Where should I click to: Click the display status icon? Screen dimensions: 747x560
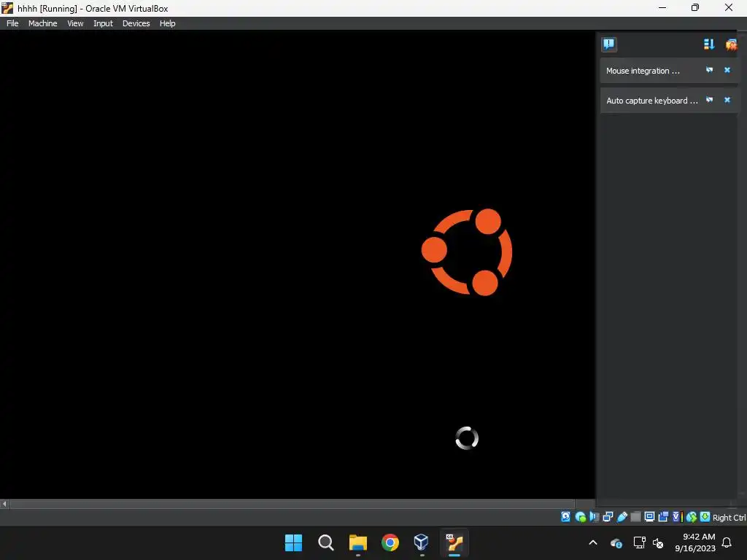pyautogui.click(x=649, y=517)
